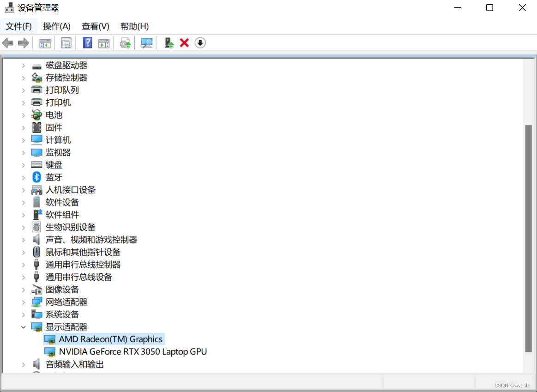
Task: Open the 文件(F) menu
Action: click(x=19, y=26)
